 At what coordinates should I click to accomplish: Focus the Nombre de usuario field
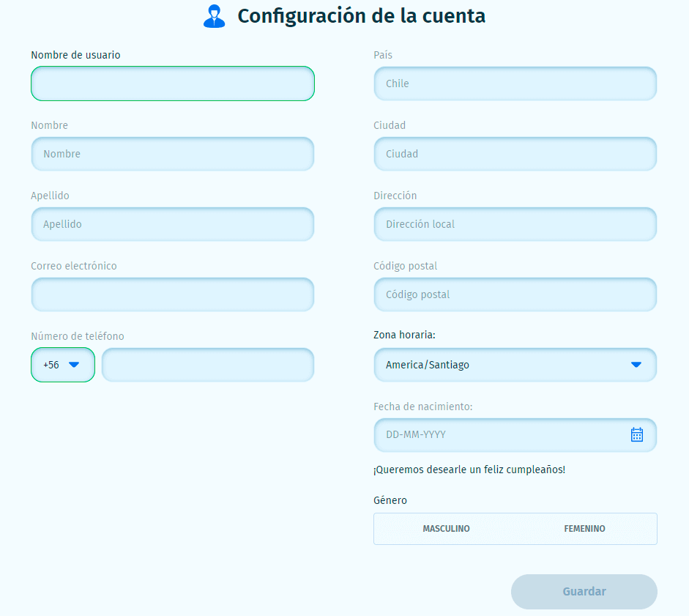(x=173, y=84)
